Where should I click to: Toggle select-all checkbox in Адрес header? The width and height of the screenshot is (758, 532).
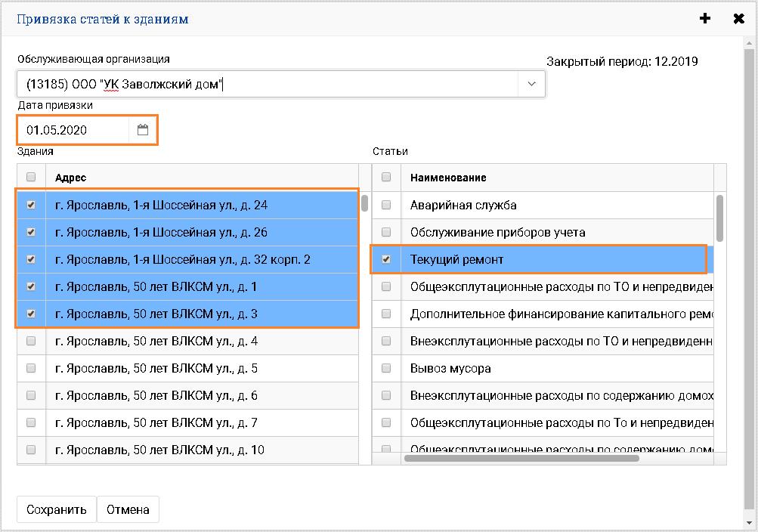31,178
